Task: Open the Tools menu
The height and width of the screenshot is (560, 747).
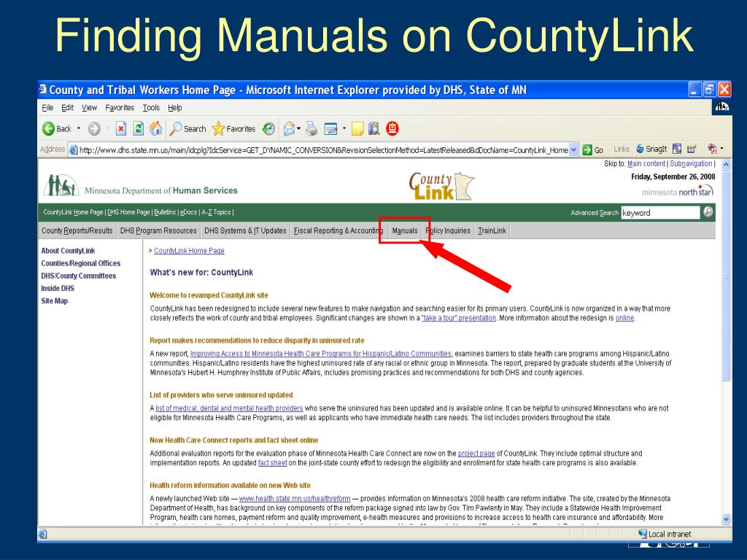Action: pos(151,108)
